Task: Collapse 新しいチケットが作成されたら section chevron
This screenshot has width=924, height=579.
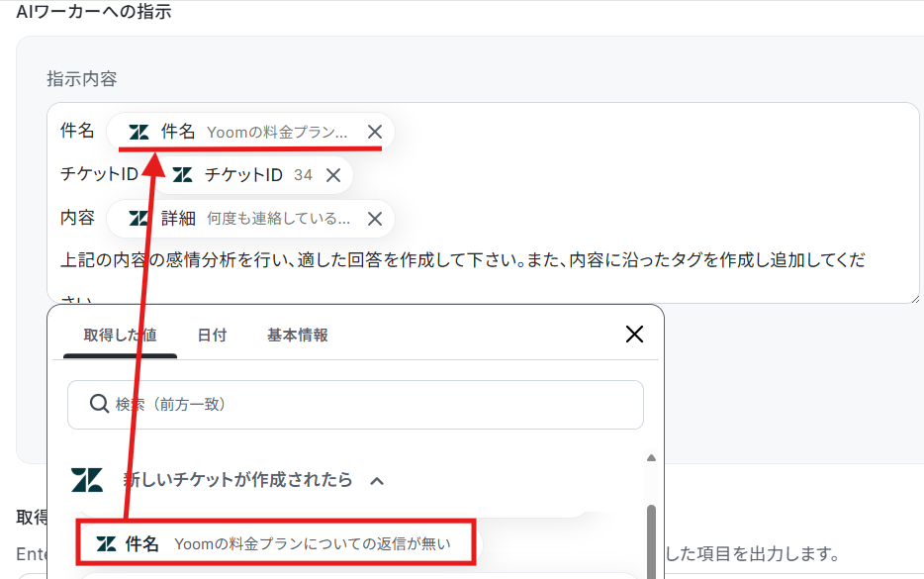Action: click(x=377, y=481)
